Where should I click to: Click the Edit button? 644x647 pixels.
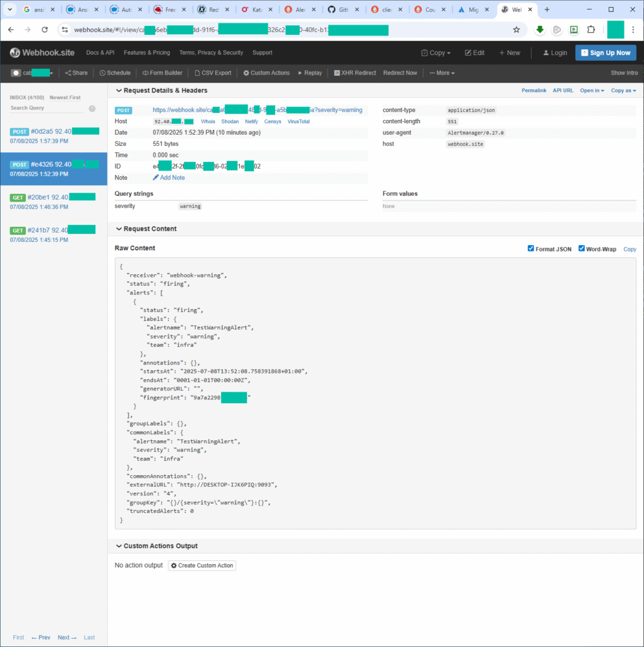pos(475,53)
